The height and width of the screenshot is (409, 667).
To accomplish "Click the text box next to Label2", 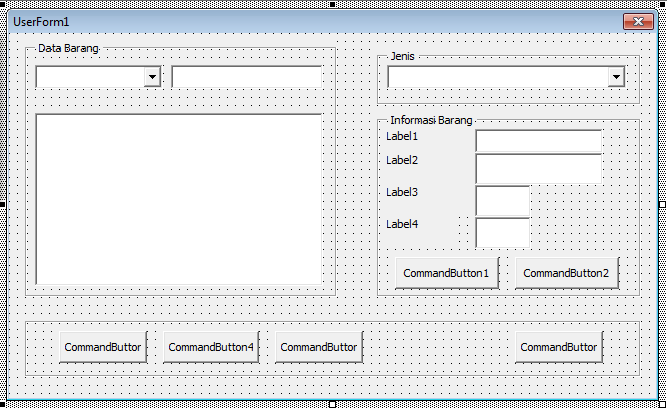I will click(539, 169).
